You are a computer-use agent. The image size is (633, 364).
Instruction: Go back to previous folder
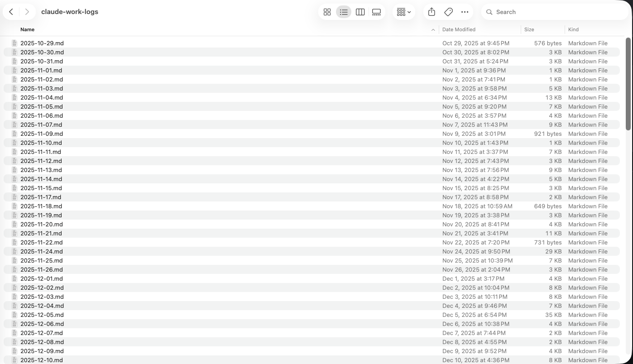tap(11, 12)
